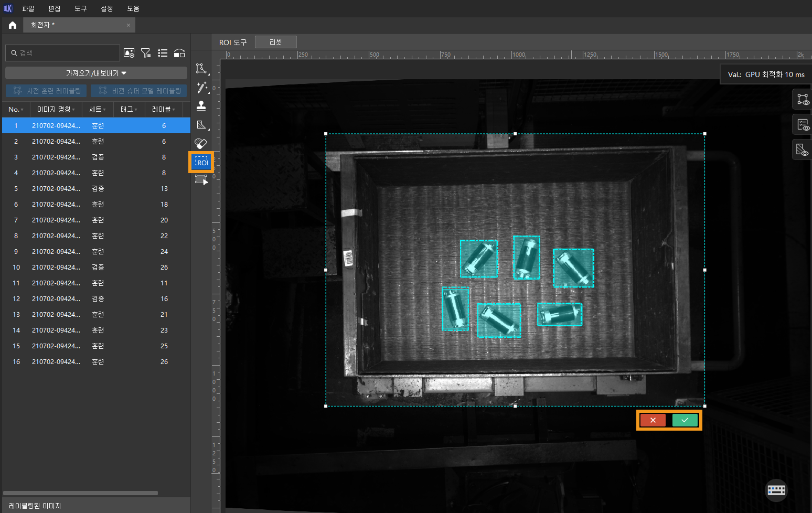Toggle mask visibility eye icon
Viewport: 812px width, 513px height.
[x=803, y=150]
